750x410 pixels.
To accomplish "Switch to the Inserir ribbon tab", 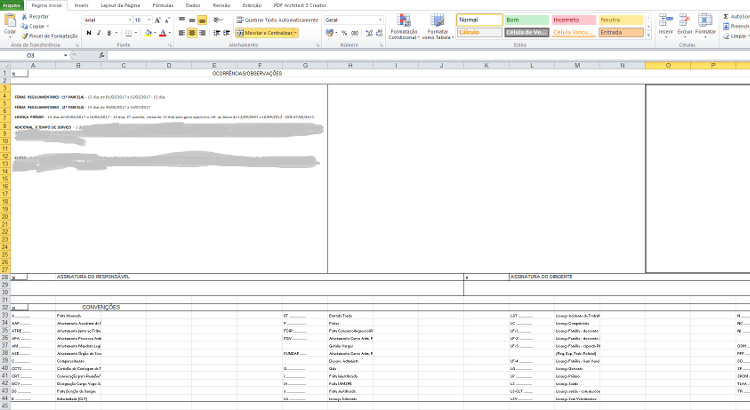I will pyautogui.click(x=81, y=5).
